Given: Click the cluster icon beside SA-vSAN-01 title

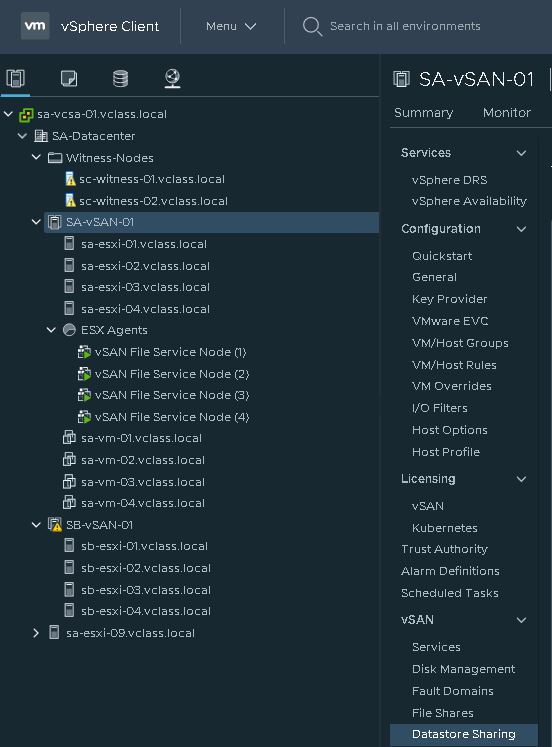Looking at the screenshot, I should (401, 79).
